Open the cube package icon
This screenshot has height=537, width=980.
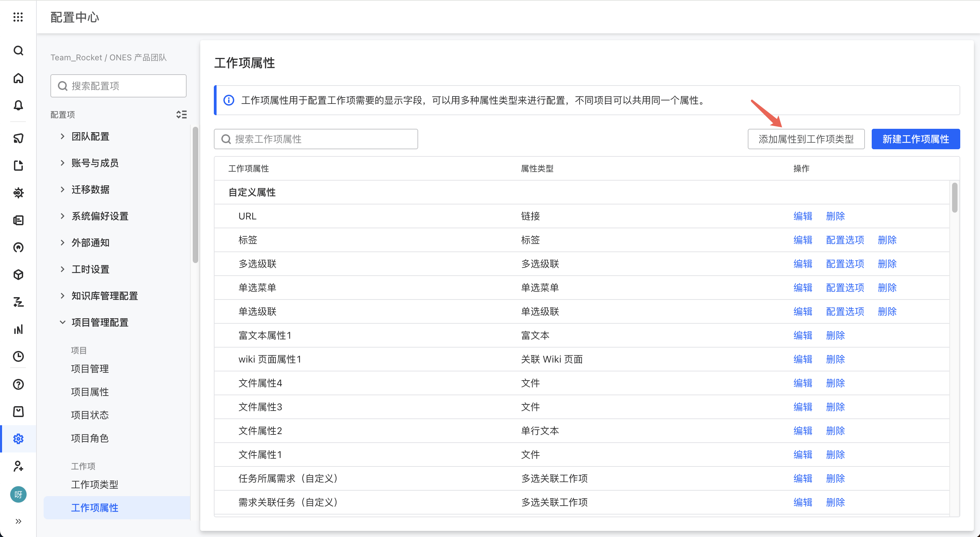pyautogui.click(x=18, y=275)
